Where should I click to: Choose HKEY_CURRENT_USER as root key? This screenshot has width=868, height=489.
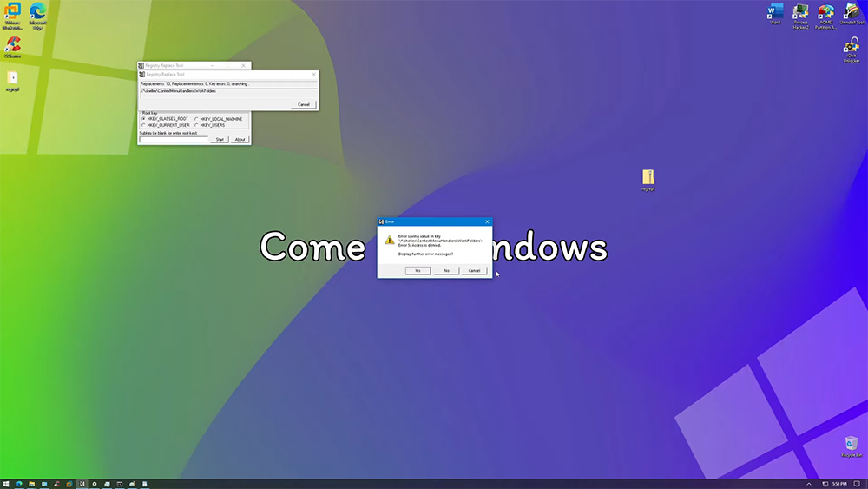pos(144,125)
